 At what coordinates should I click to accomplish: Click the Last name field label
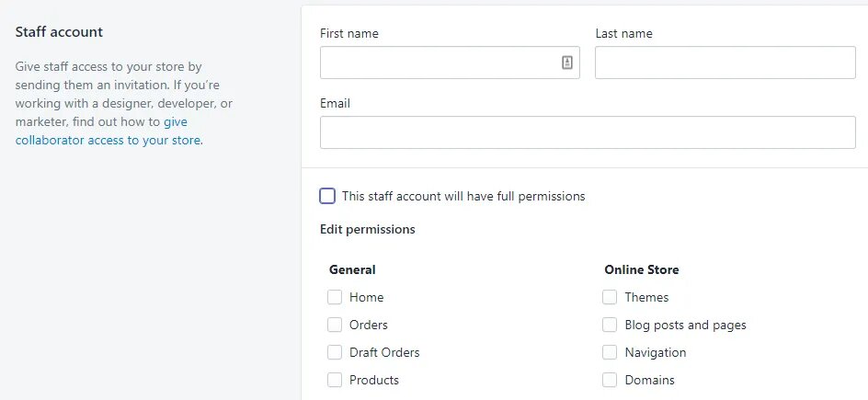(x=623, y=33)
